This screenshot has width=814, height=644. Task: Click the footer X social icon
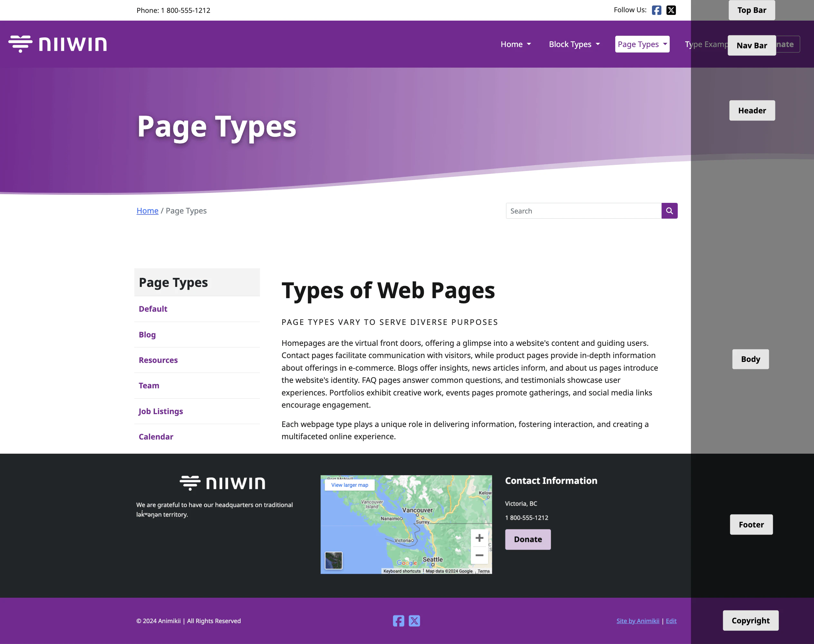pos(414,620)
